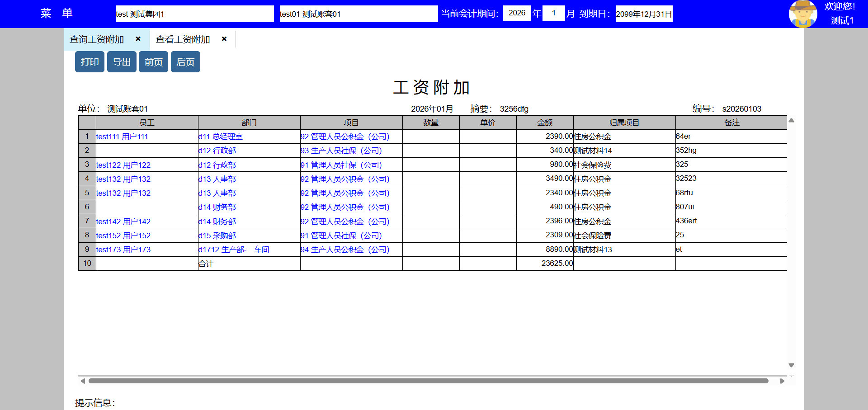Switch to the 查询工资附加 tab
Viewport: 868px width, 410px height.
tap(97, 39)
